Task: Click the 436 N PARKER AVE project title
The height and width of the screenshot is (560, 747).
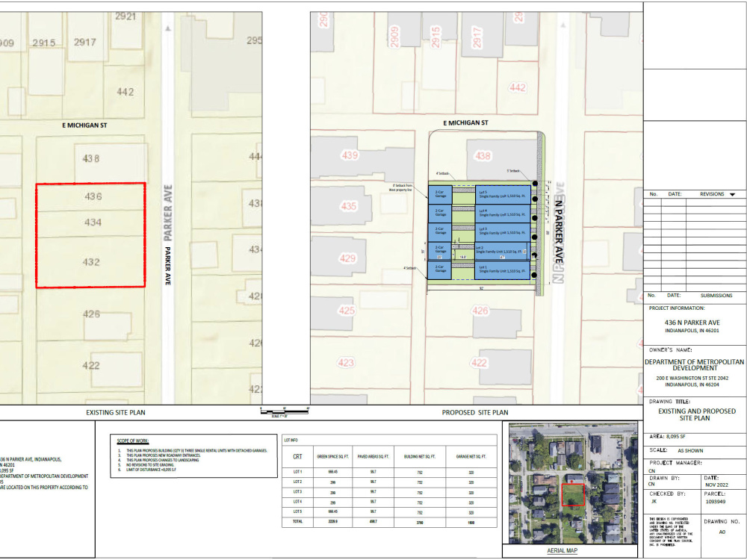Action: (x=692, y=323)
